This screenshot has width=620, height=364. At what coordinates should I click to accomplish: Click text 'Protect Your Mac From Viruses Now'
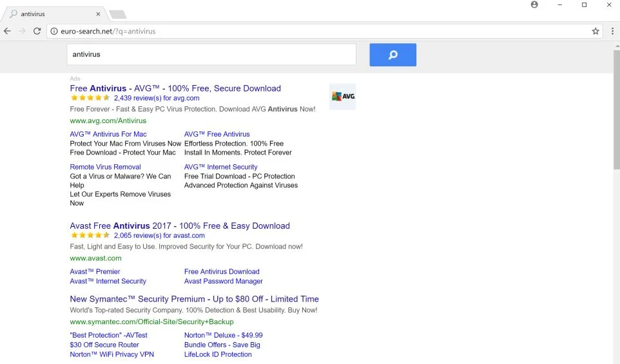[125, 144]
